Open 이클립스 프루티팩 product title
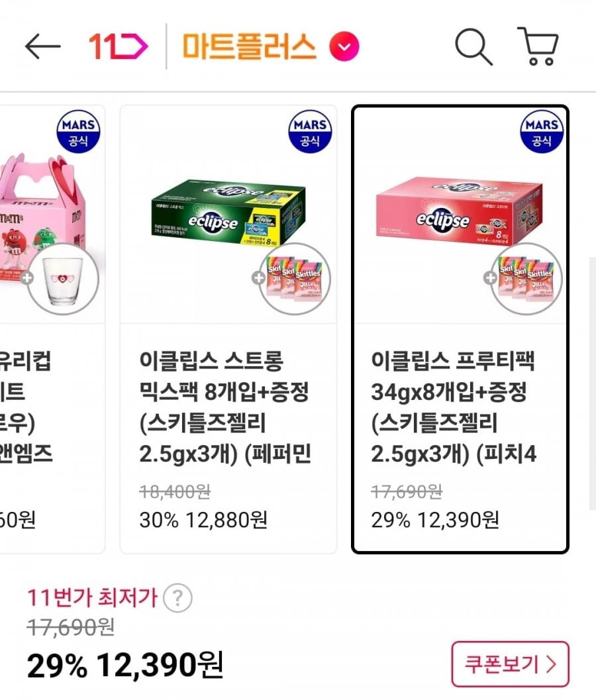This screenshot has height=700, width=596. 454,408
